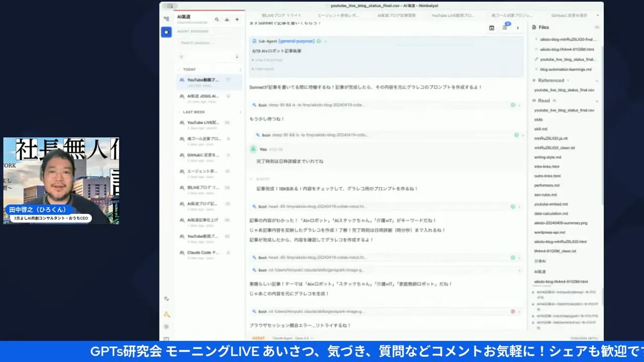
Task: Collapse the Read section in Files panel
Action: (x=596, y=101)
